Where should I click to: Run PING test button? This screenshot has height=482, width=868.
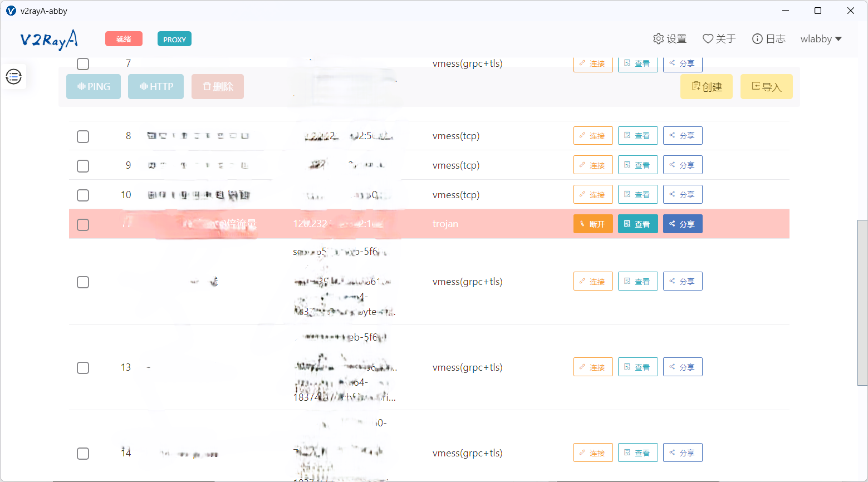click(x=94, y=87)
